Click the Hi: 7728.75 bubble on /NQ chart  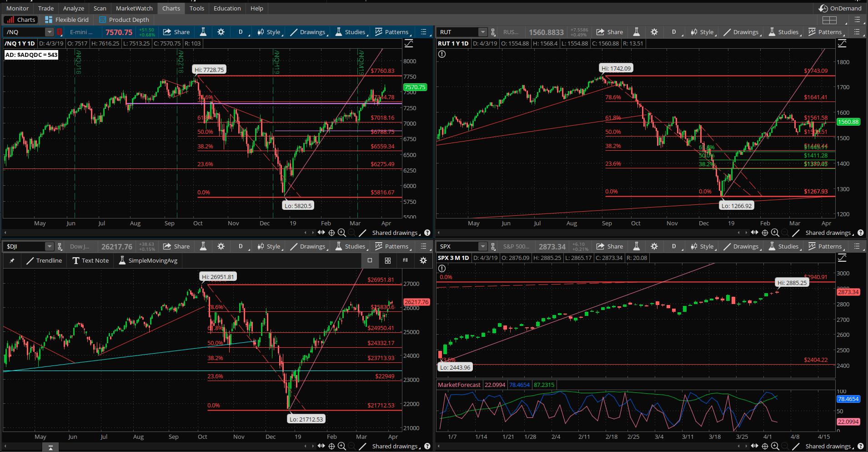pos(210,70)
